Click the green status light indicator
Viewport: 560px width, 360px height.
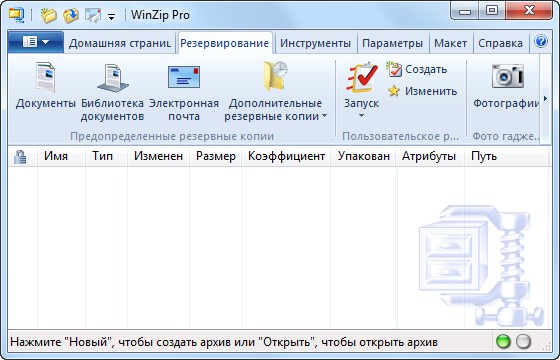tap(503, 341)
